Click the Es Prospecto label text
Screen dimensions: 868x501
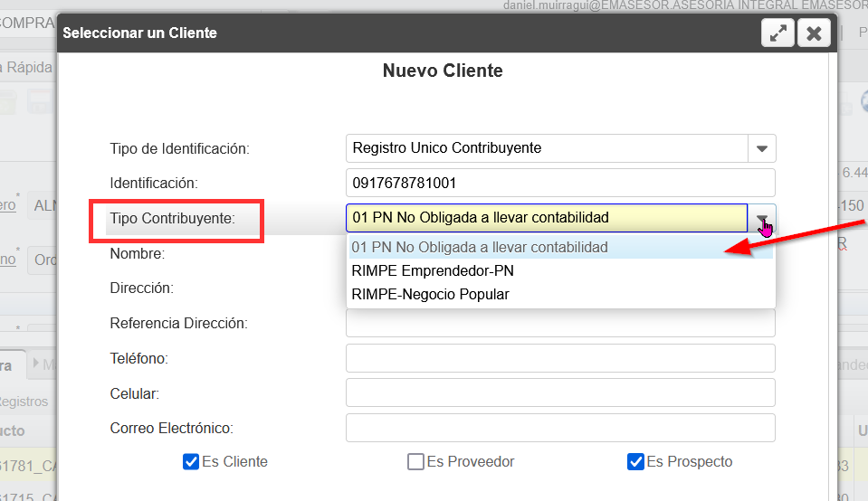pyautogui.click(x=690, y=462)
